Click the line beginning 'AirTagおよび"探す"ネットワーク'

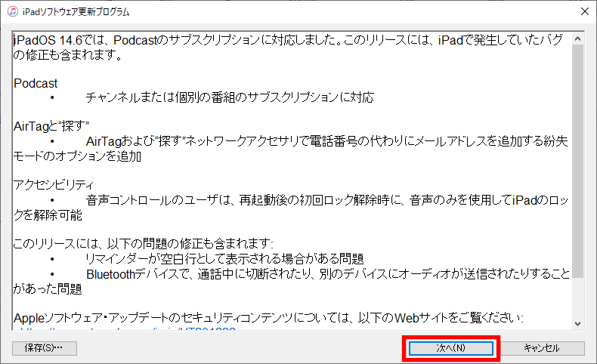pyautogui.click(x=327, y=141)
